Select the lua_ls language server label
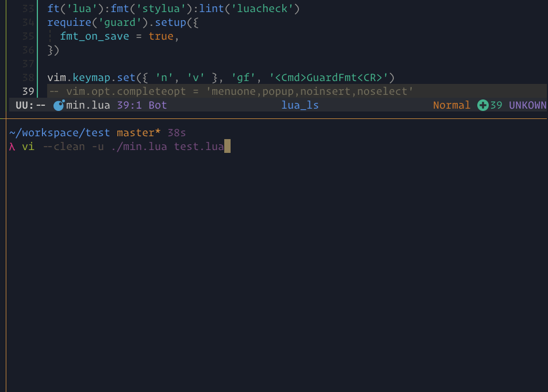The image size is (548, 392). [x=299, y=105]
